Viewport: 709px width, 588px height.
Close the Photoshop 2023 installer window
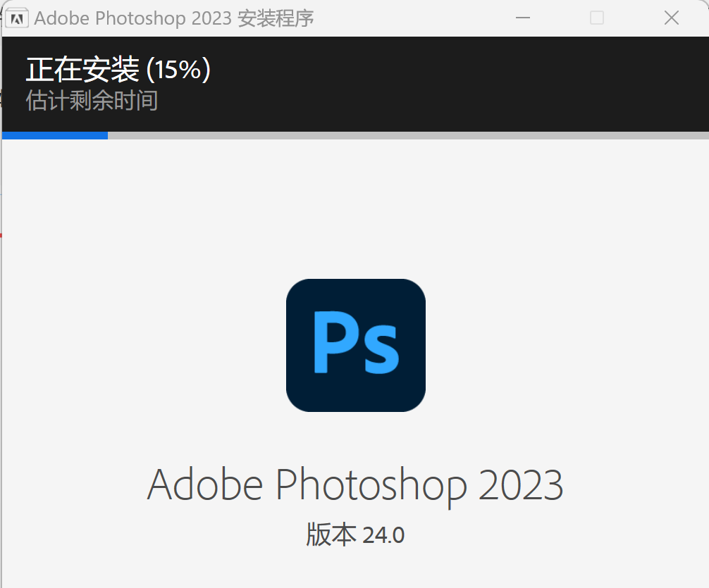coord(672,18)
